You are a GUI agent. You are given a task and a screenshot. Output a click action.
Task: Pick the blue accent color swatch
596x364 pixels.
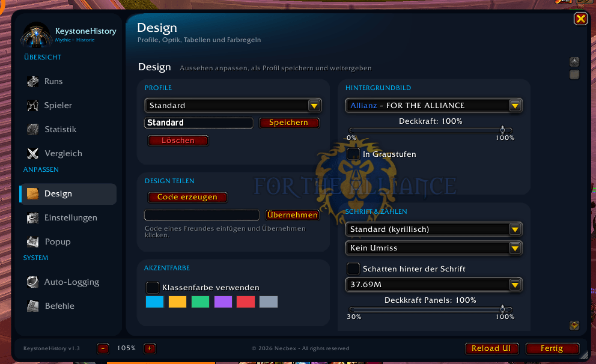tap(154, 302)
